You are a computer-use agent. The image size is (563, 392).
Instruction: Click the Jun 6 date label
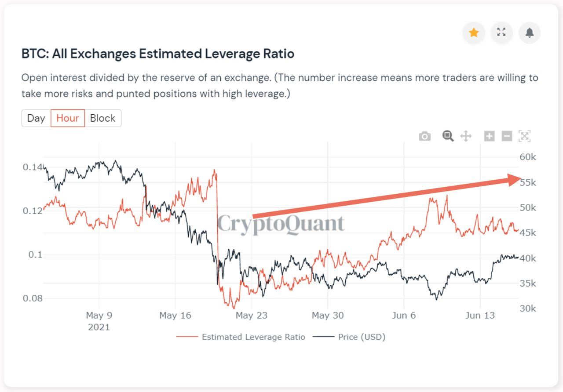[x=404, y=316]
